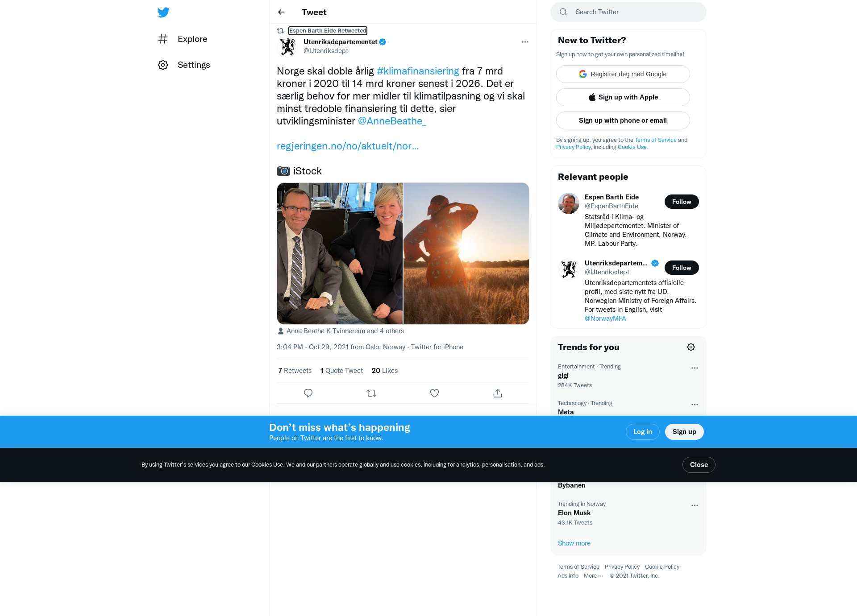Open footer More menu
Viewport: 857px width, 616px height.
tap(593, 575)
